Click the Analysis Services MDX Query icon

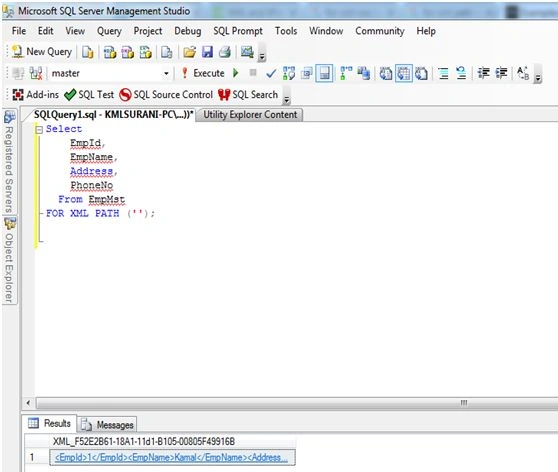pyautogui.click(x=110, y=52)
